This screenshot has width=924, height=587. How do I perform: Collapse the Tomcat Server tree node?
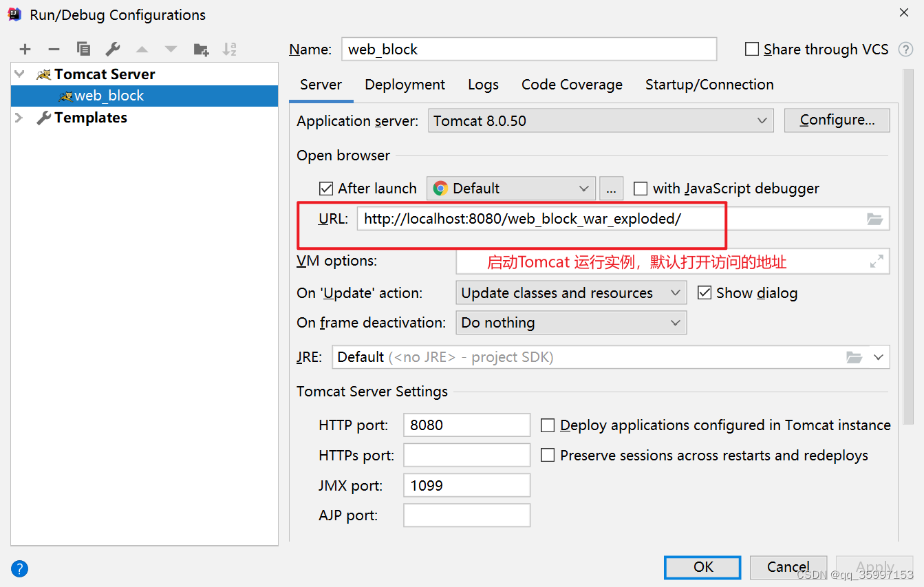[x=20, y=74]
